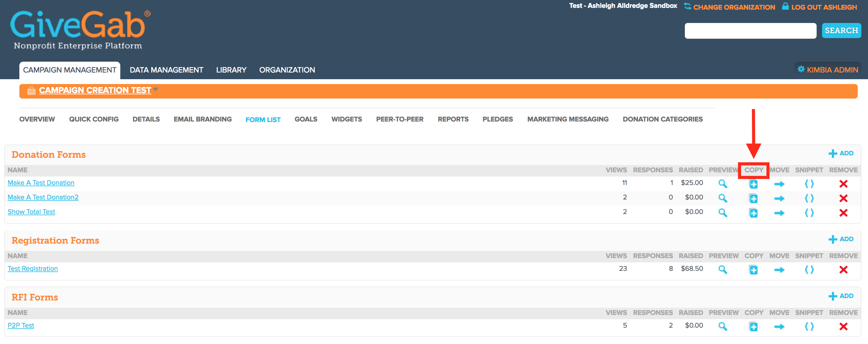Preview the Make A Test Donation2 form
The width and height of the screenshot is (868, 344).
[x=722, y=198]
